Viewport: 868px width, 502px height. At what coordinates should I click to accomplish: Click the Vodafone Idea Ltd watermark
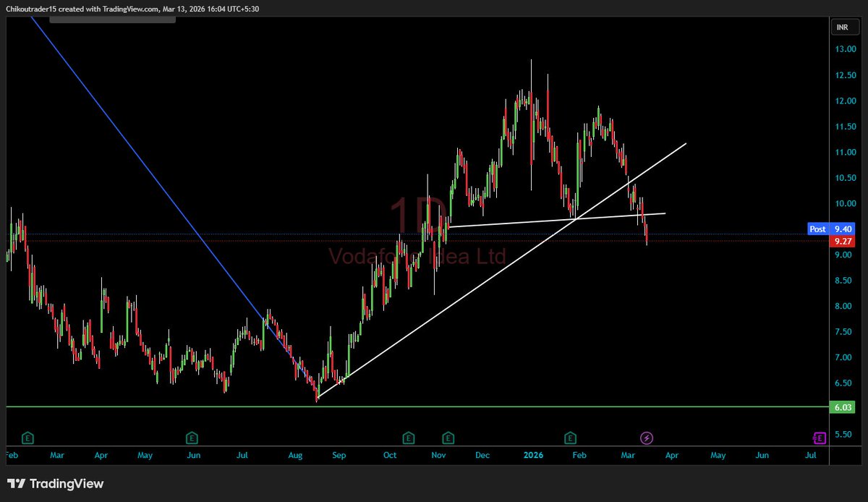point(418,255)
